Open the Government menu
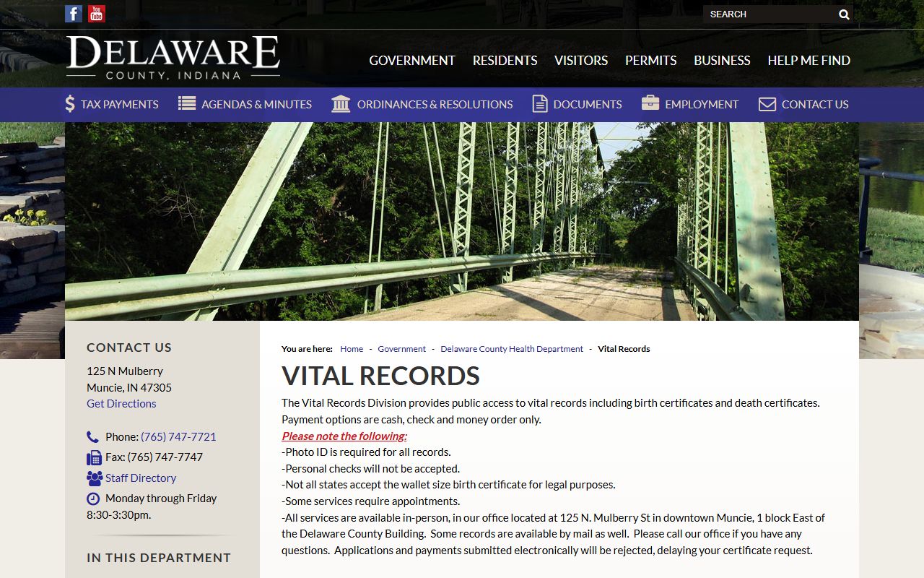 tap(412, 61)
